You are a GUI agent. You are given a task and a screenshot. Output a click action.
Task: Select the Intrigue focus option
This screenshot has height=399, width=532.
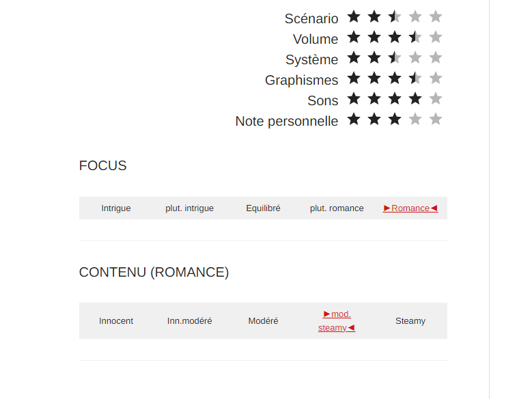[116, 208]
